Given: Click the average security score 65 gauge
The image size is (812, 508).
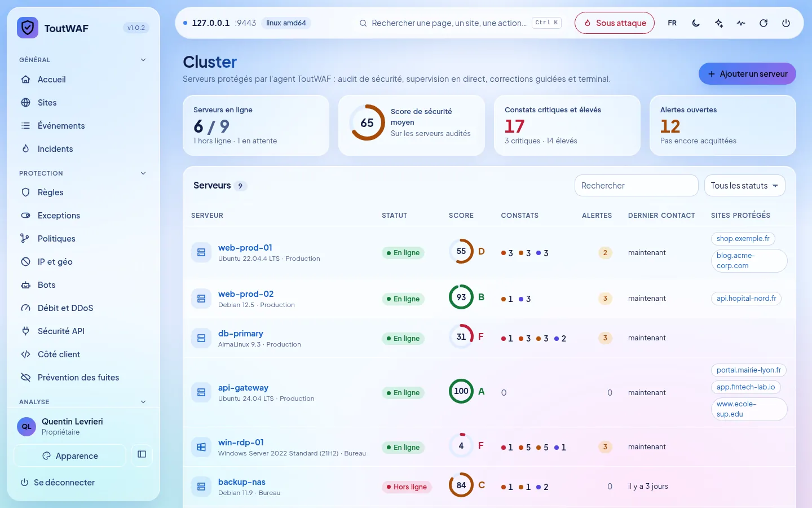Looking at the screenshot, I should point(367,122).
